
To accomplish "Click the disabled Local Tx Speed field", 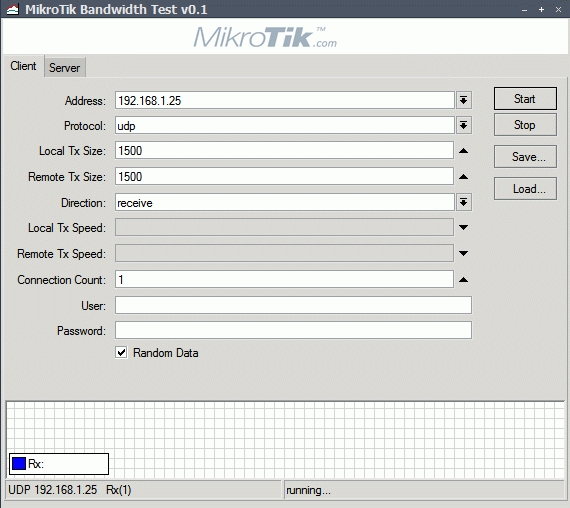I will pyautogui.click(x=284, y=227).
